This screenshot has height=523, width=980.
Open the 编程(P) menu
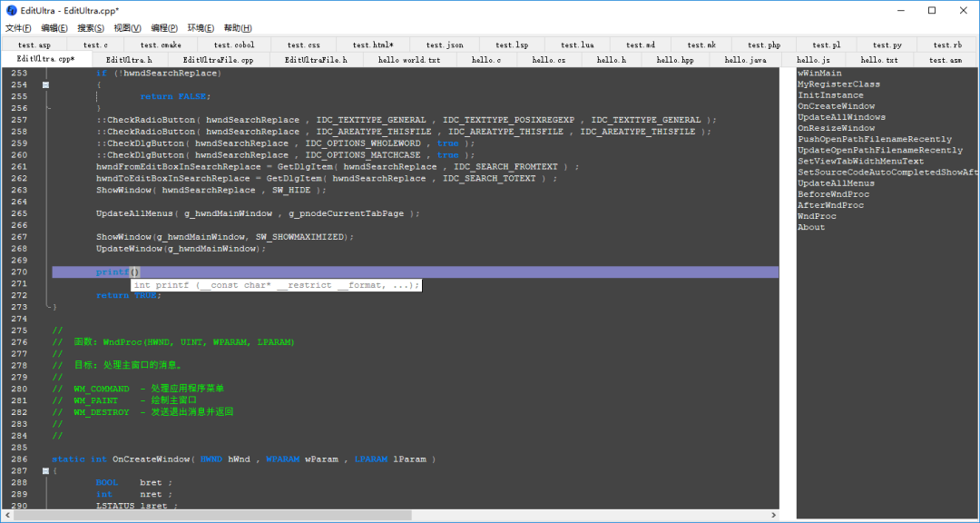point(164,28)
